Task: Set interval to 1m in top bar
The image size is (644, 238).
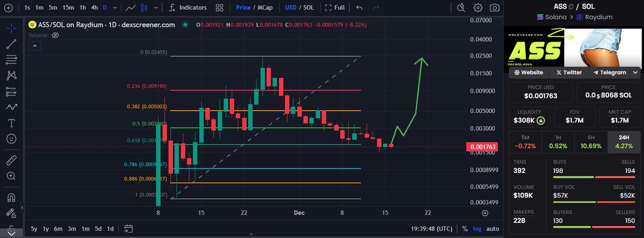Action: point(40,8)
